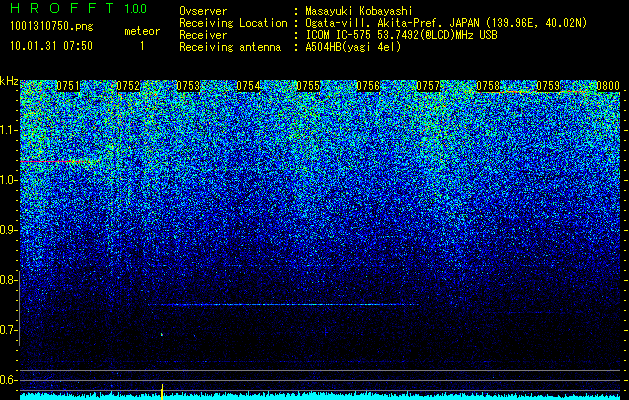This screenshot has height=400, width=629.
Task: Click the observer name Masayuki Kobayashi
Action: pyautogui.click(x=359, y=11)
